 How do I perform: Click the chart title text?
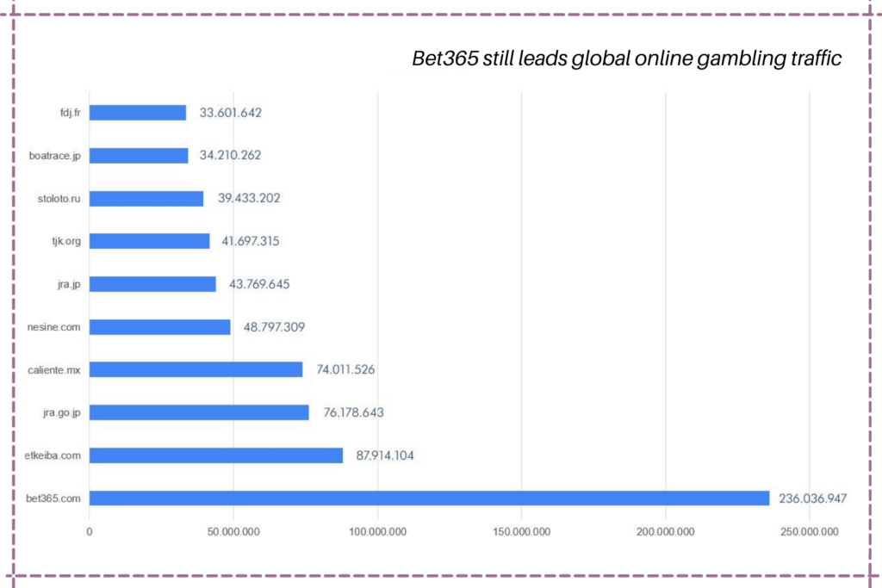pyautogui.click(x=626, y=59)
